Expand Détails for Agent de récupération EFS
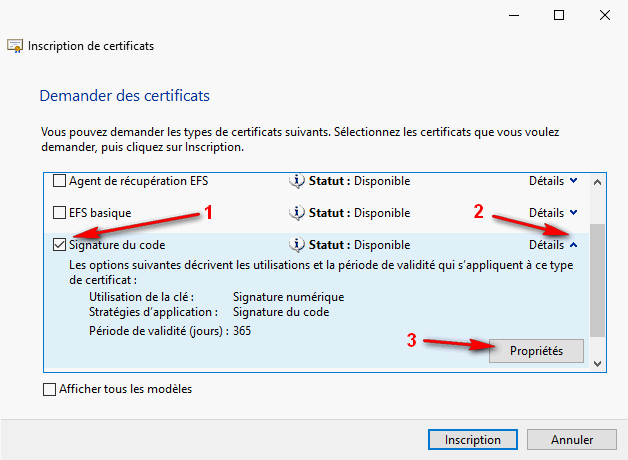Image resolution: width=628 pixels, height=460 pixels. (x=552, y=181)
